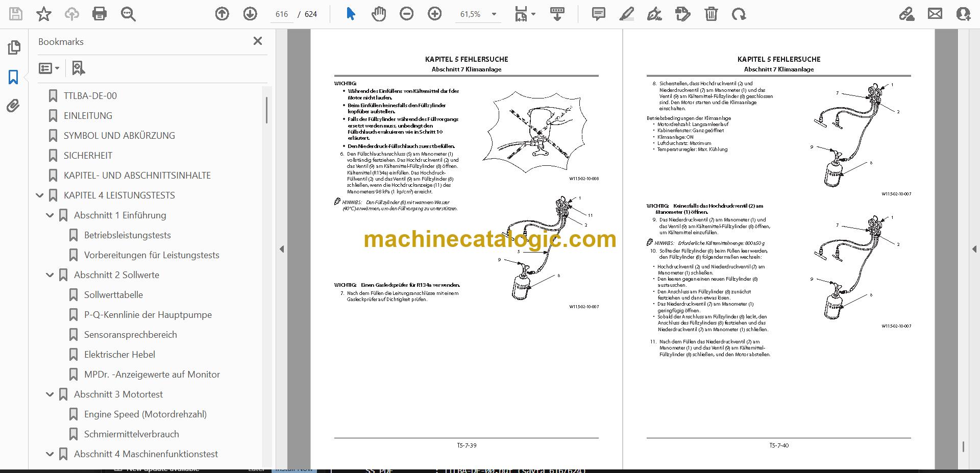
Task: Open the Attachments panel paperclip
Action: coord(13,106)
